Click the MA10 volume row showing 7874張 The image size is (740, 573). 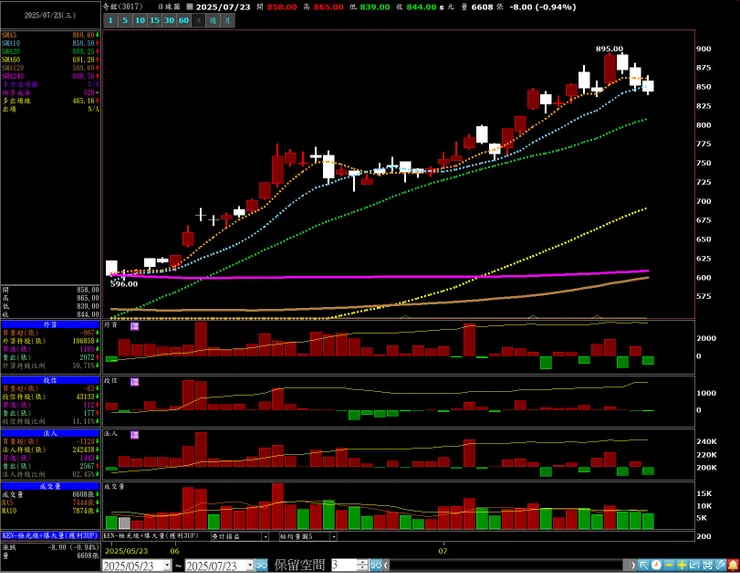[x=50, y=511]
